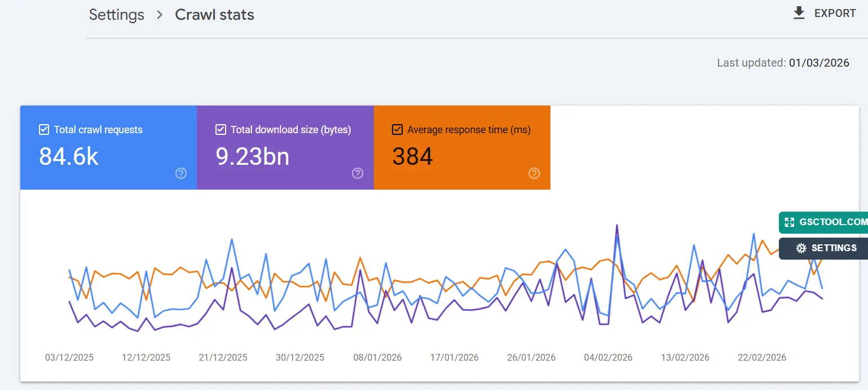Open help tooltip on Total crawl requests card
The height and width of the screenshot is (390, 868).
[x=181, y=173]
